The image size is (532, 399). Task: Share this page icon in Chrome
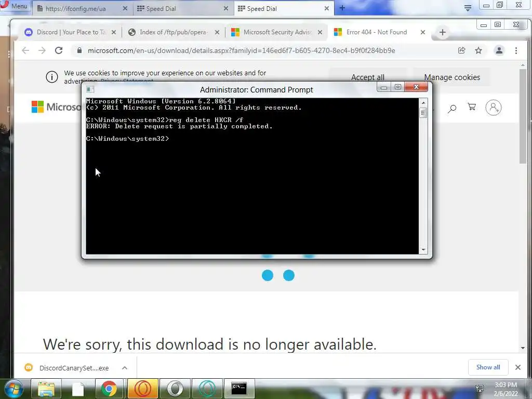tap(461, 50)
